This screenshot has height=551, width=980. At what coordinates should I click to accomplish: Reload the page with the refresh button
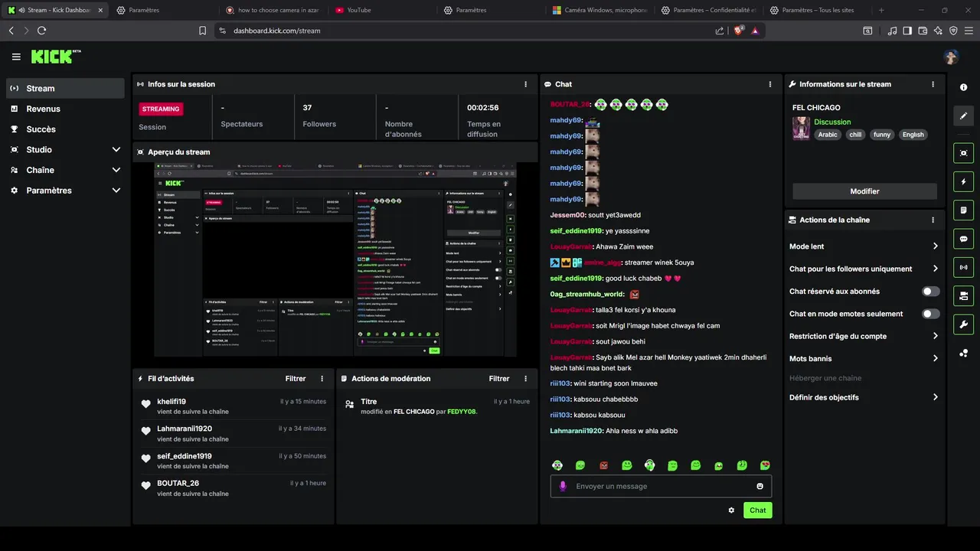(41, 31)
